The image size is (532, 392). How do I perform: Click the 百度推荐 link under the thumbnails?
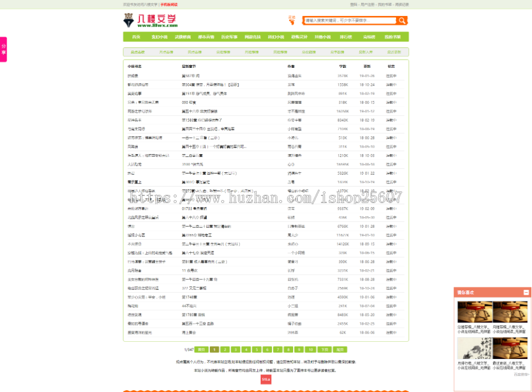click(521, 375)
